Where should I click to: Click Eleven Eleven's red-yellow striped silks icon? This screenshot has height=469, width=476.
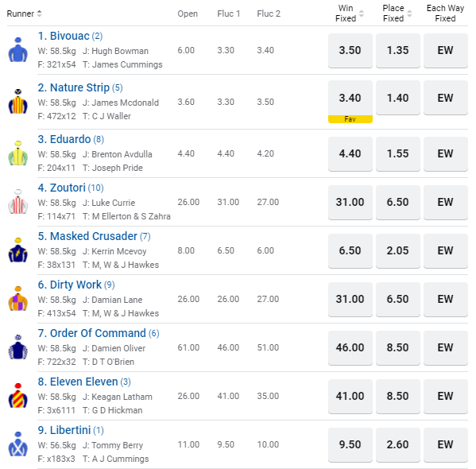(x=18, y=396)
